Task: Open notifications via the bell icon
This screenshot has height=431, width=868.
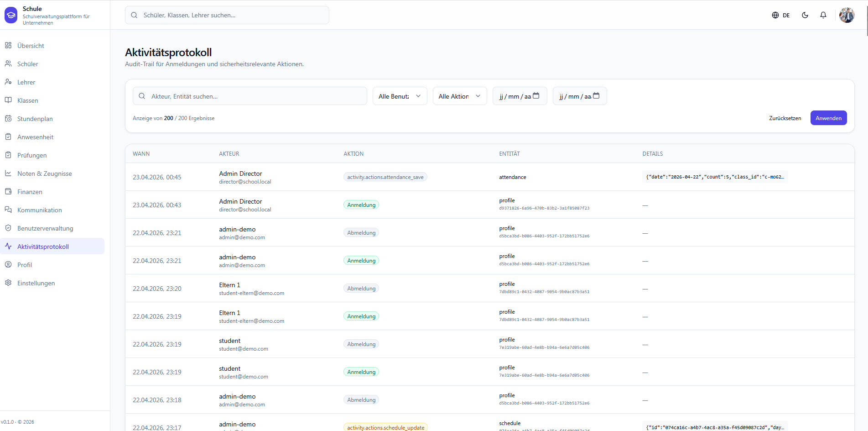Action: [823, 15]
